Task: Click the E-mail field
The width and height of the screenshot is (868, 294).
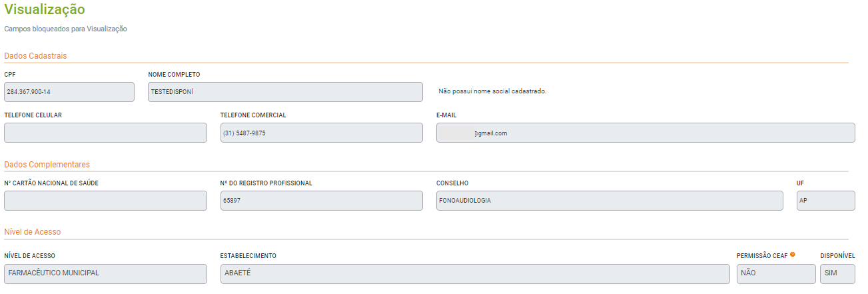Action: [x=645, y=133]
